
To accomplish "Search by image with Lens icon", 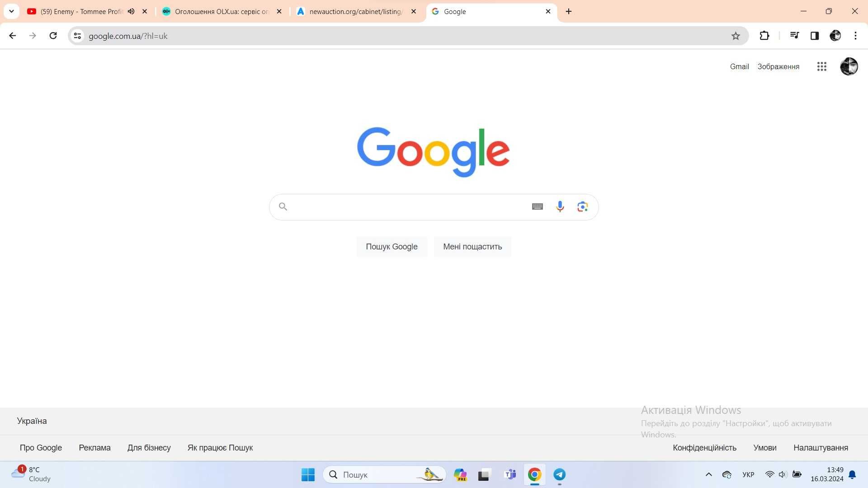I will (582, 206).
